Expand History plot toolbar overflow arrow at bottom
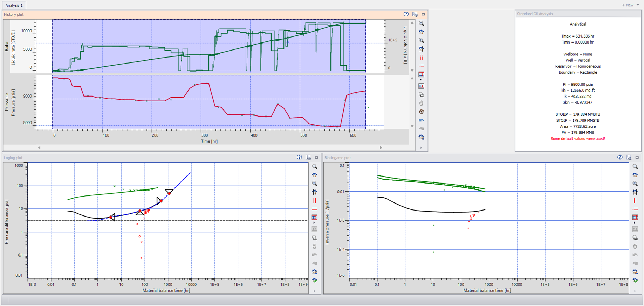Viewport: 644px width, 306px height. click(x=421, y=148)
